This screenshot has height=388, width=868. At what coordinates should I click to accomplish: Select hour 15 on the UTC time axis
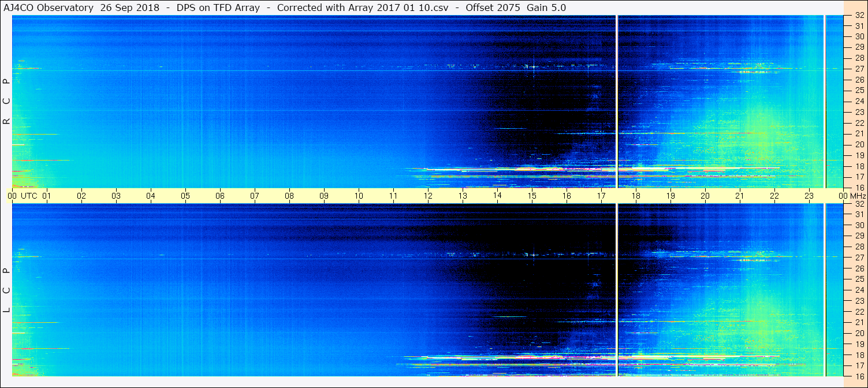(532, 196)
